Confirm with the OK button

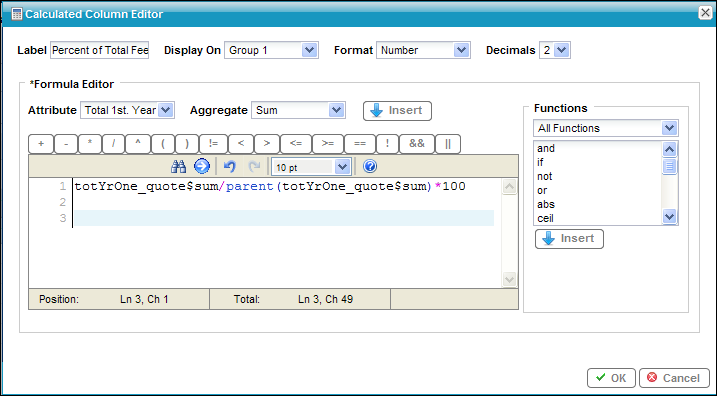tap(611, 378)
